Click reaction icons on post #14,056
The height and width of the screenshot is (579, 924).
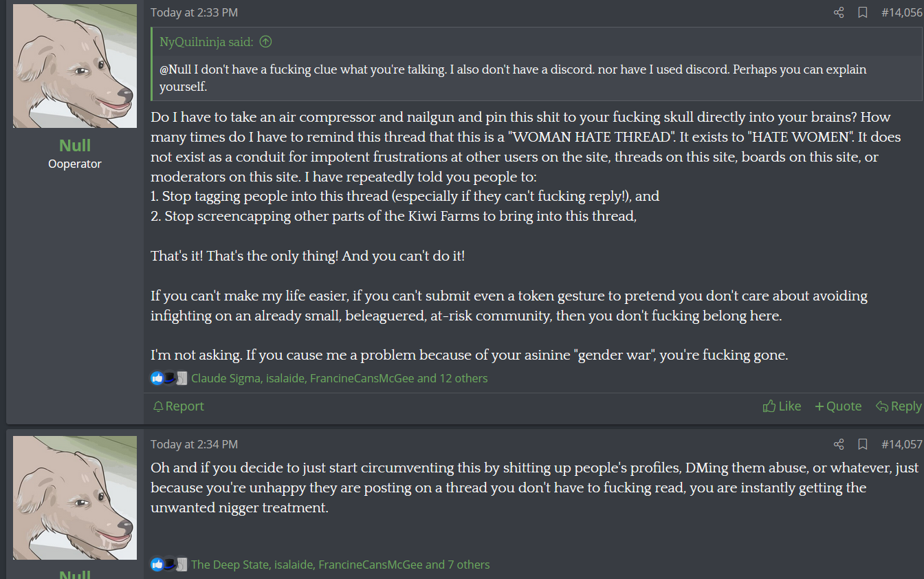coord(168,378)
